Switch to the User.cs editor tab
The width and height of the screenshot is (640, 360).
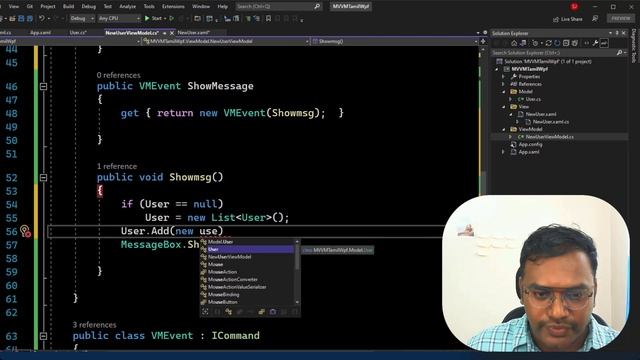click(x=78, y=33)
